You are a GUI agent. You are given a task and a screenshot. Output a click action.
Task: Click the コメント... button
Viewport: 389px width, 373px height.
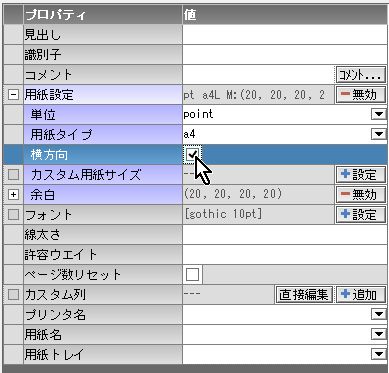click(x=360, y=75)
